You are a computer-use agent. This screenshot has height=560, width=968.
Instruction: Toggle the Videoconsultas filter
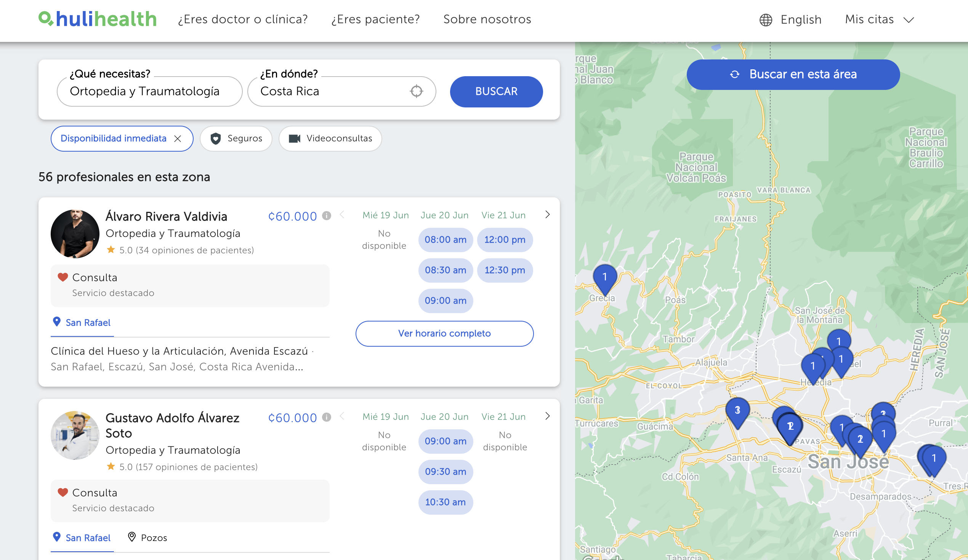tap(330, 139)
